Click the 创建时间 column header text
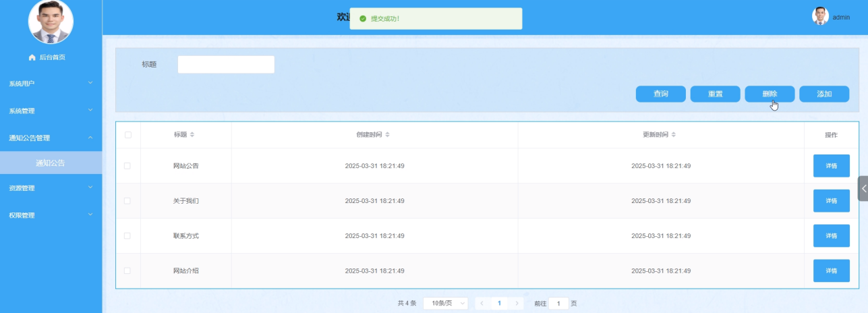868x313 pixels. point(369,135)
